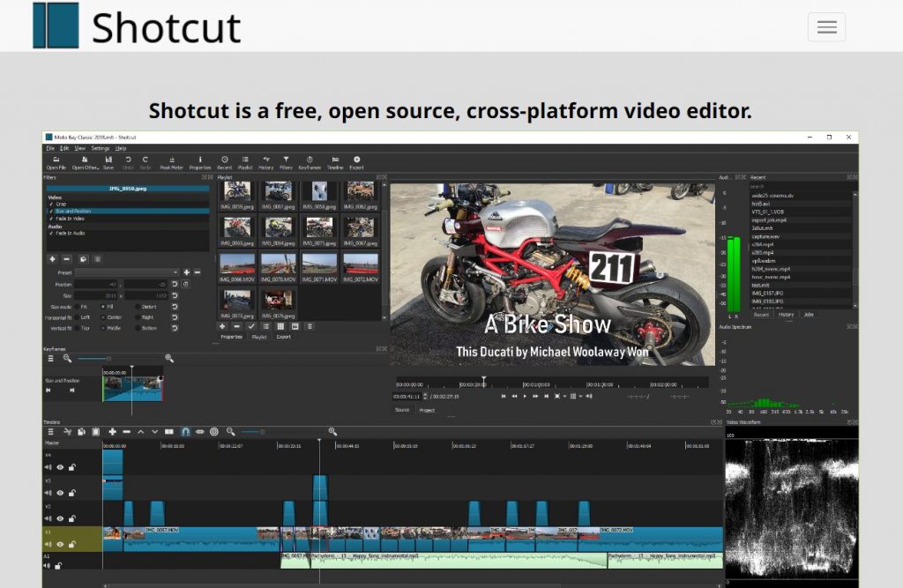Show the Peak Meter panel

[171, 163]
